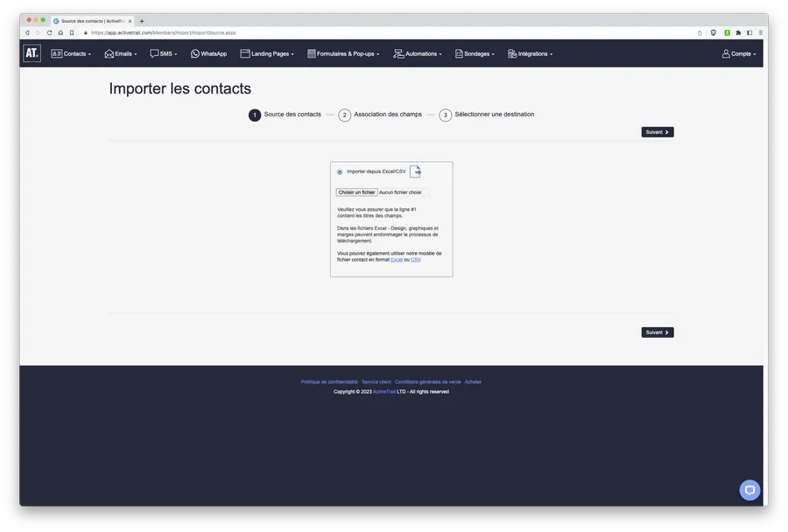Click the Excel/CSV file import icon

[416, 171]
